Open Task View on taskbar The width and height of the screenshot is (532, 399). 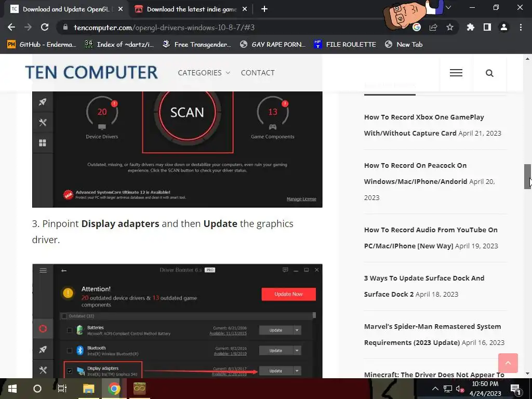(x=62, y=389)
